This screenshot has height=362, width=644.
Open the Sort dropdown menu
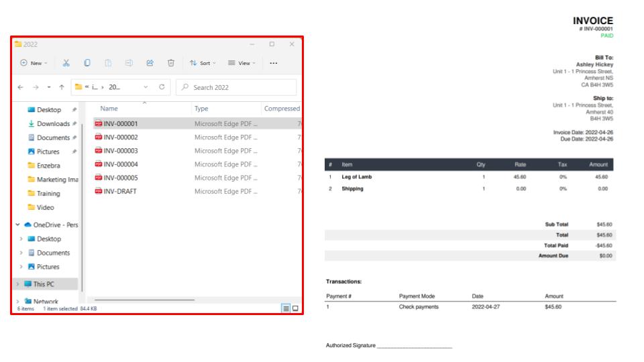pyautogui.click(x=203, y=63)
